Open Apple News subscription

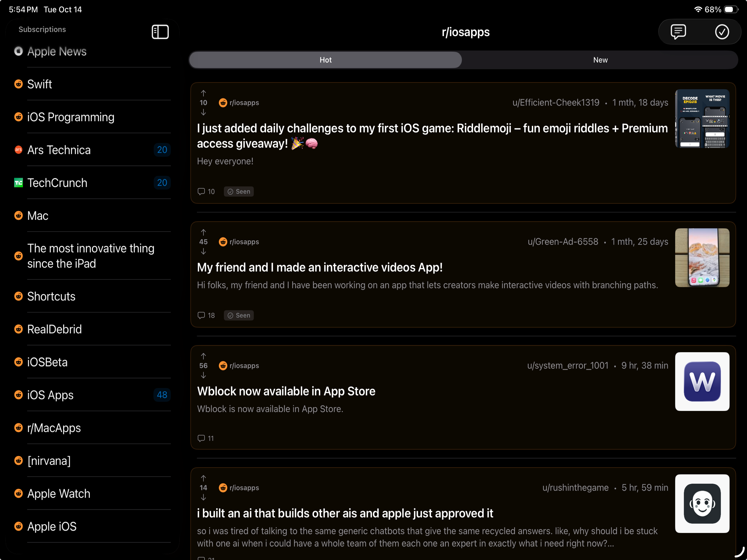click(92, 51)
